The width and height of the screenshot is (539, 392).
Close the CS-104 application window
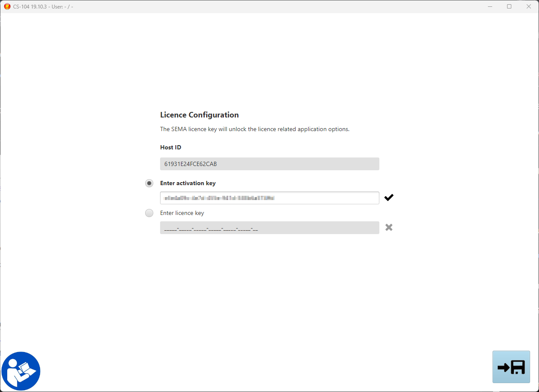528,6
